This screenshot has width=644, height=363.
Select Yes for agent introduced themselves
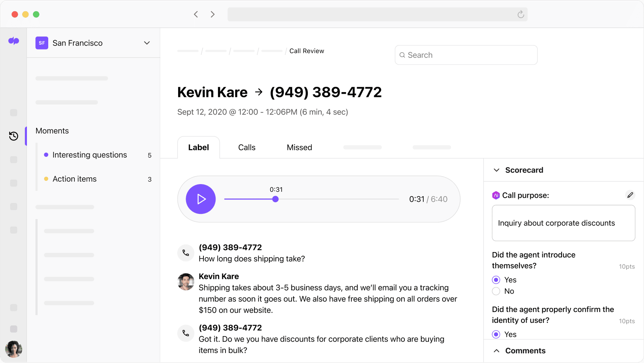[x=496, y=280]
